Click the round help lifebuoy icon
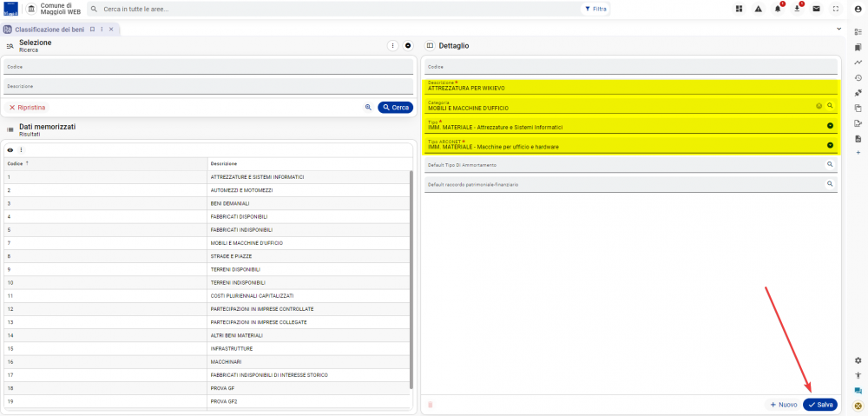 (x=858, y=406)
